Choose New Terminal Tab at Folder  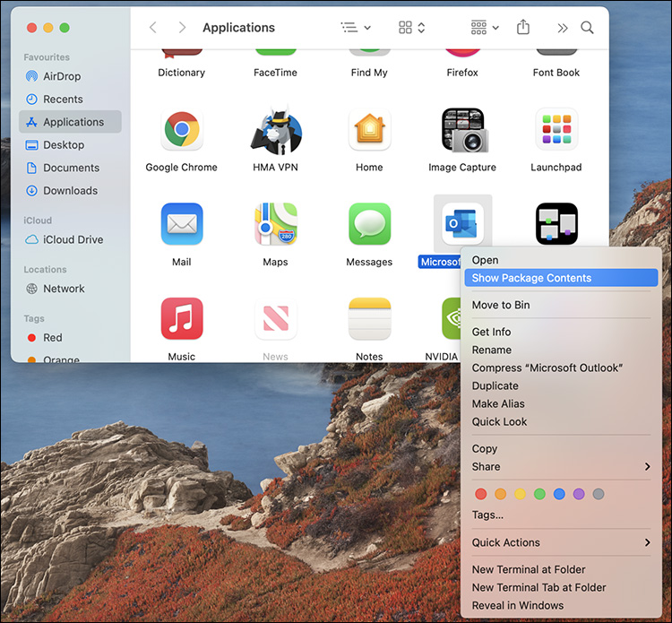click(561, 587)
